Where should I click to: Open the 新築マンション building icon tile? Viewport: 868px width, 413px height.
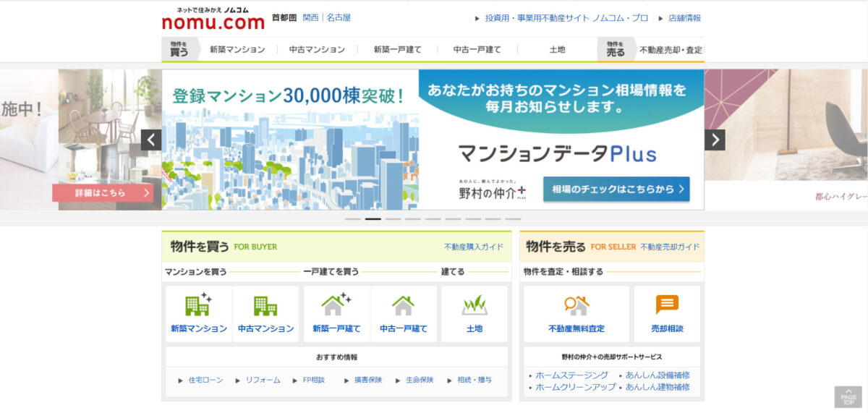[199, 312]
